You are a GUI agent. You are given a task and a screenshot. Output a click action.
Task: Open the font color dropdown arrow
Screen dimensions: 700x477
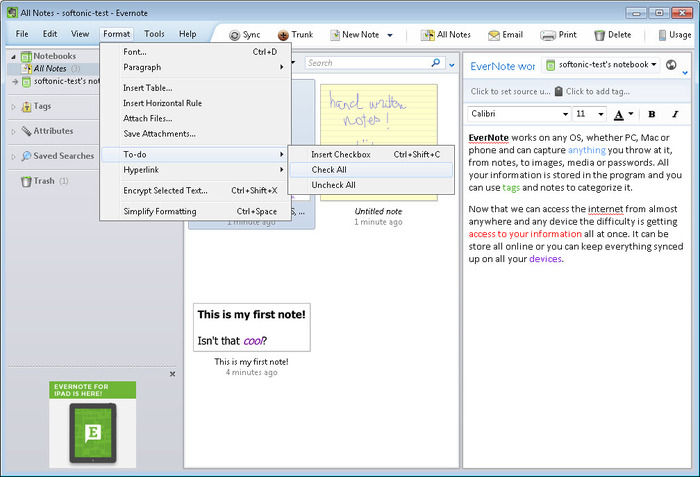(x=631, y=113)
